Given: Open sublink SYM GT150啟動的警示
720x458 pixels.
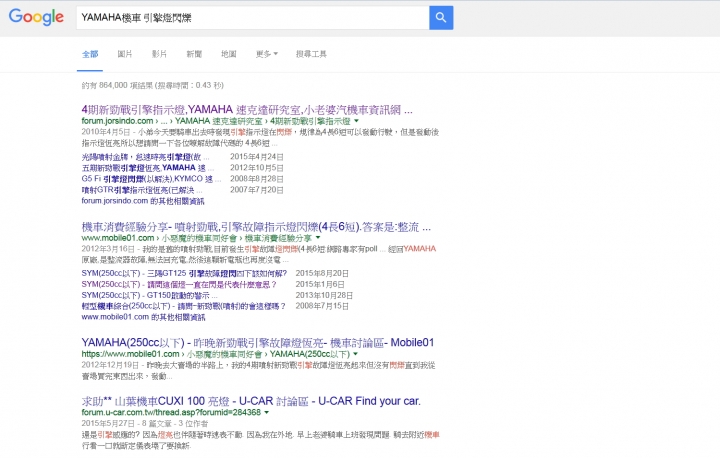Looking at the screenshot, I should [x=149, y=295].
